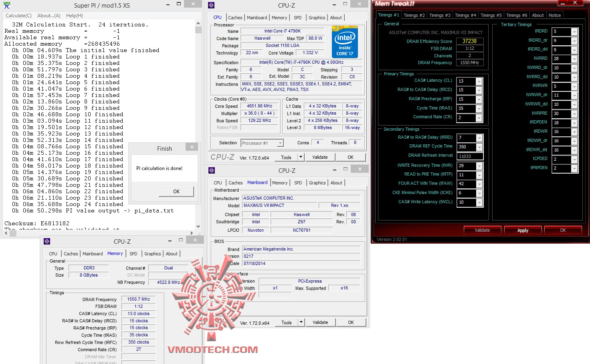Click OK in MemTweakIt
This screenshot has width=590, height=364.
pyautogui.click(x=563, y=230)
